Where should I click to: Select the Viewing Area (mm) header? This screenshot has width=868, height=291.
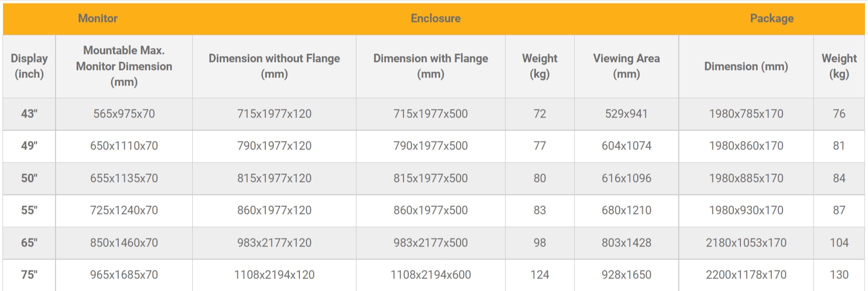click(626, 66)
